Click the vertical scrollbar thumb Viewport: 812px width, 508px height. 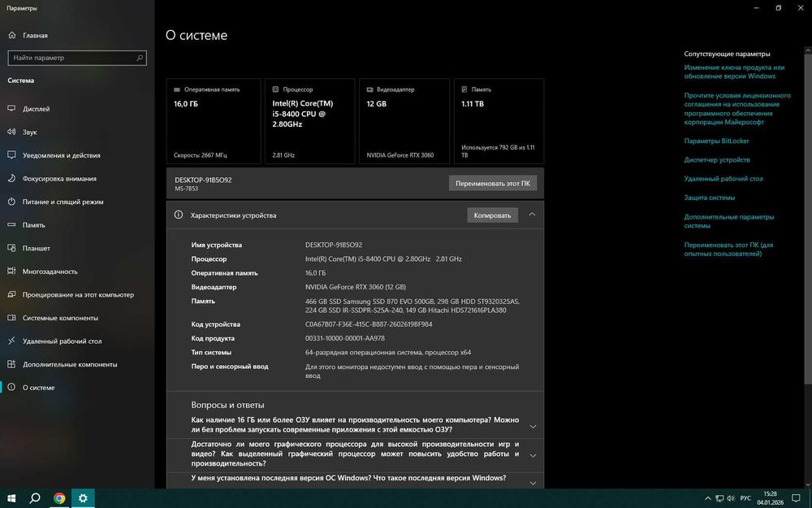click(x=808, y=218)
